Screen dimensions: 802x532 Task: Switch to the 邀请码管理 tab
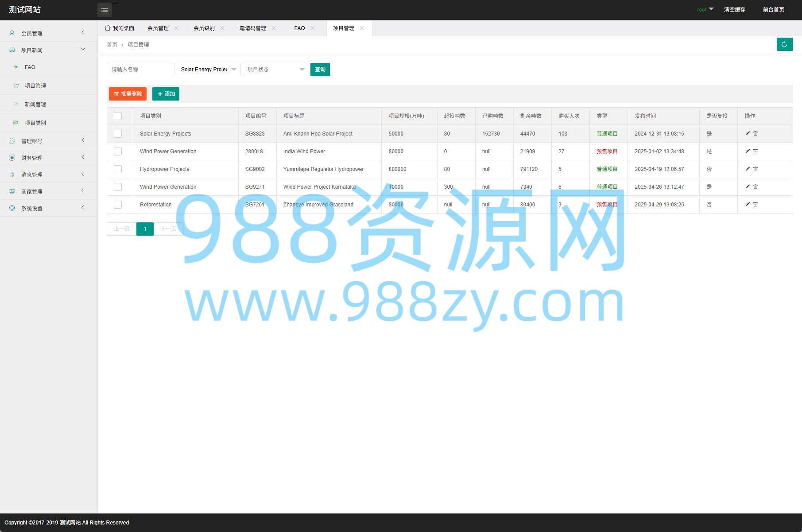[253, 28]
